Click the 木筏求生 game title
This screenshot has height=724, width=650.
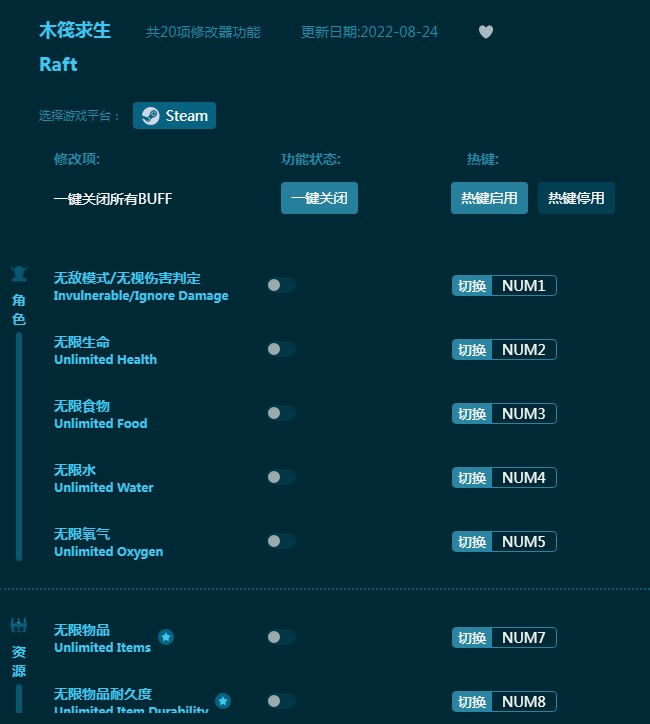(x=75, y=30)
